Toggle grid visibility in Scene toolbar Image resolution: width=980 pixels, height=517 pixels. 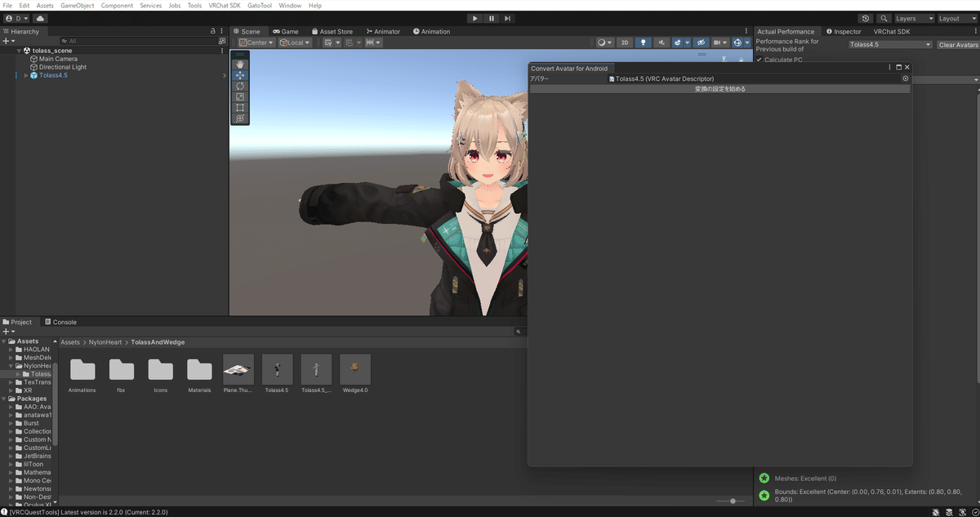point(330,42)
